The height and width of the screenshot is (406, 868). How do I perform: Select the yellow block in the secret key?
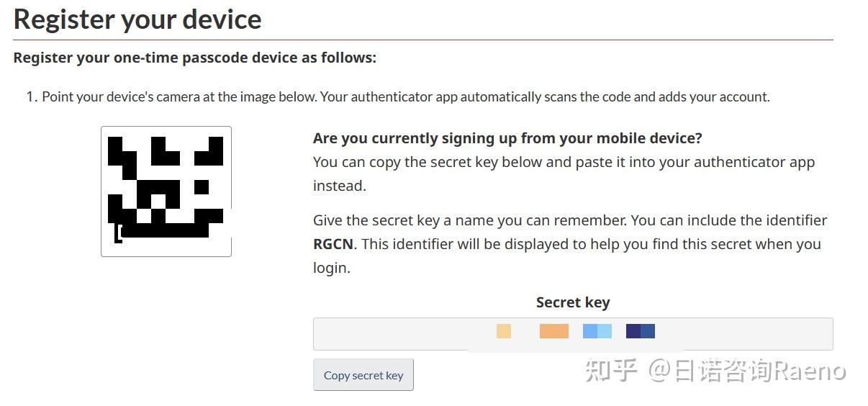click(x=504, y=331)
